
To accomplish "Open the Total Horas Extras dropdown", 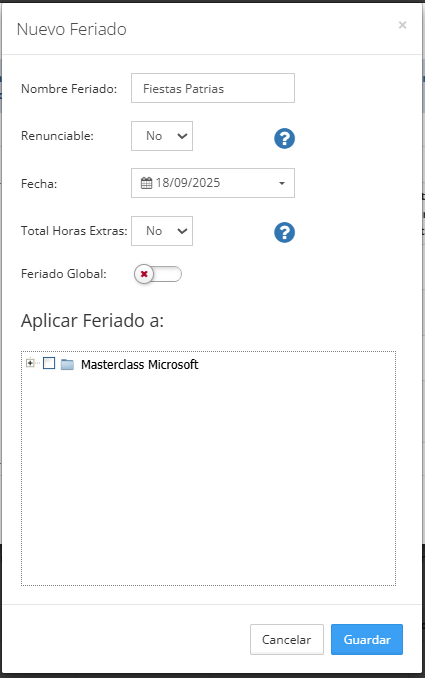I will 162,231.
